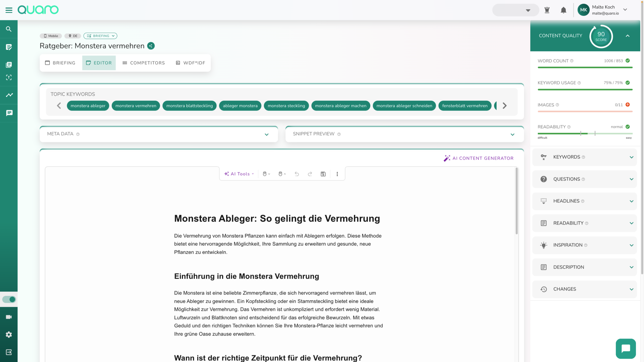This screenshot has width=644, height=362.
Task: Click the chat bubble icon in sidebar
Action: coord(9,113)
